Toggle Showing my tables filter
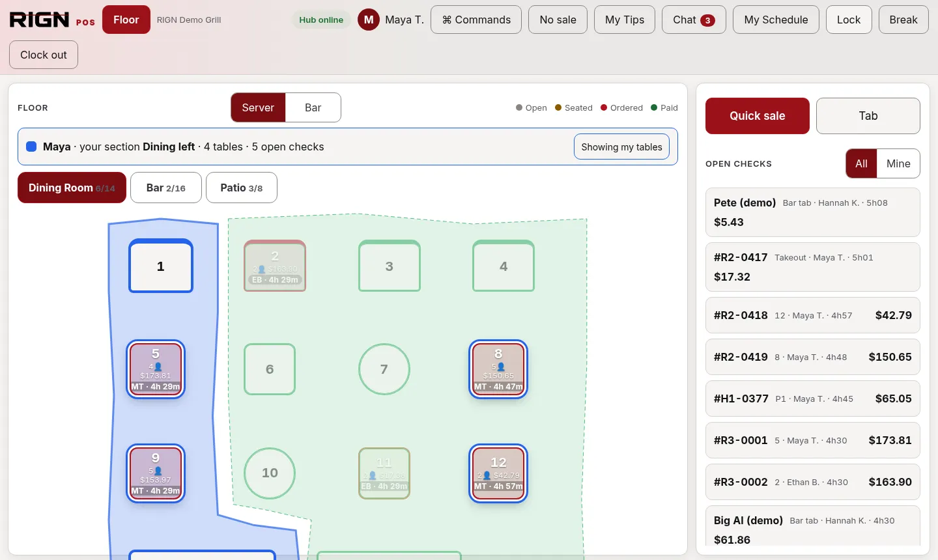Screen dimensions: 938x560 (621, 147)
